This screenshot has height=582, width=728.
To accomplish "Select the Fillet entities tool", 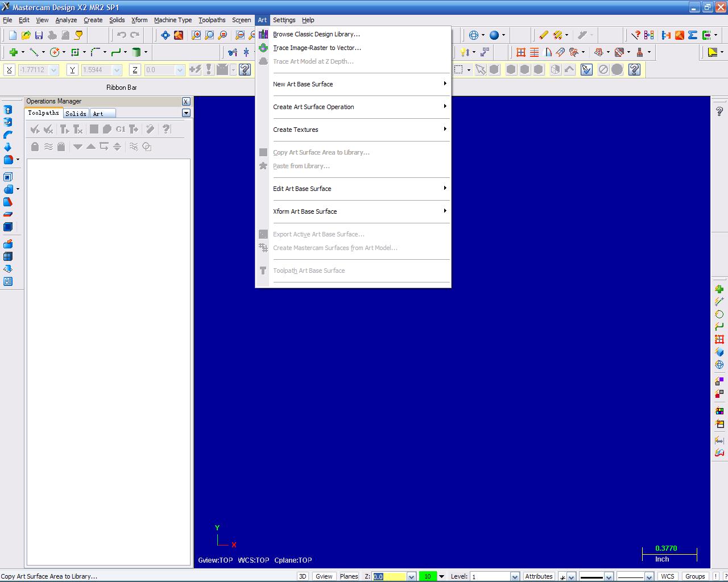I will [95, 52].
